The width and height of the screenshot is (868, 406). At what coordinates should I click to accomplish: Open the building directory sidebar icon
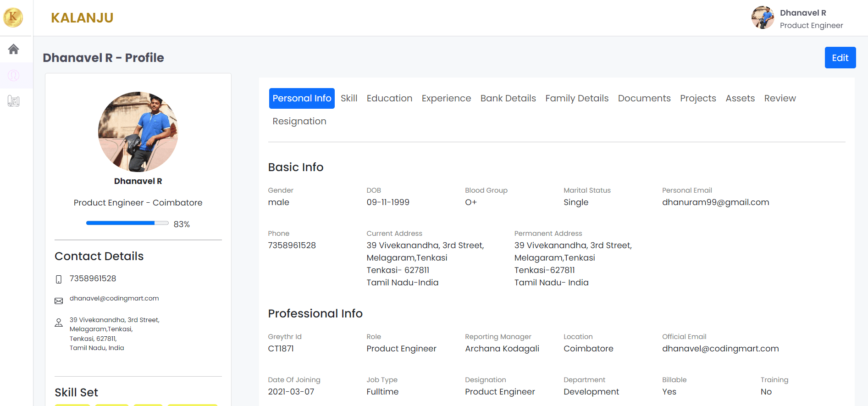click(x=13, y=101)
